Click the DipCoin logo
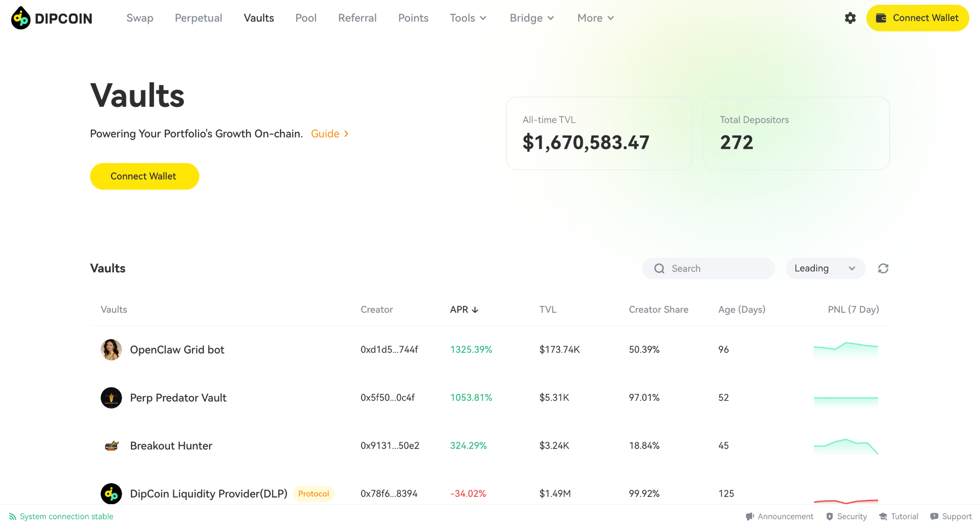The image size is (980, 528). tap(52, 18)
